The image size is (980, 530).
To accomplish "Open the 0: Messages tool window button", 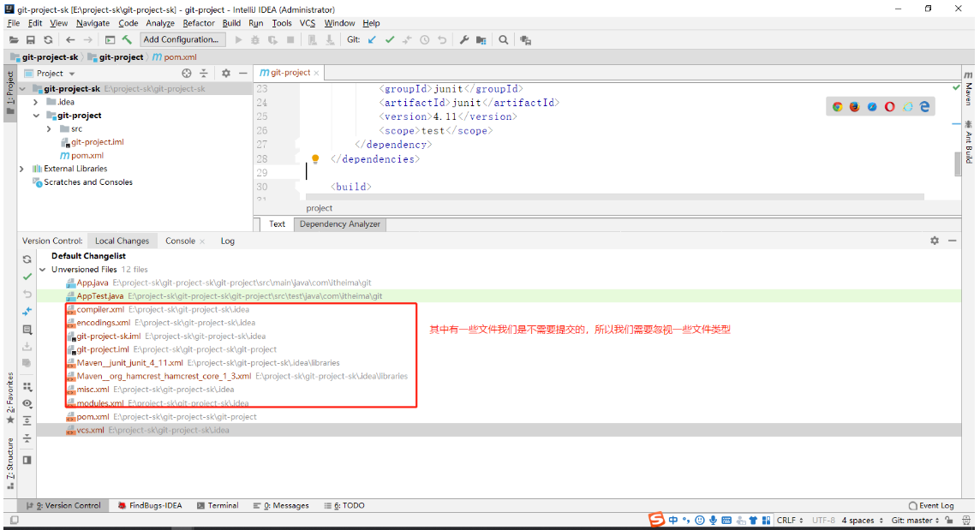I will (x=281, y=505).
